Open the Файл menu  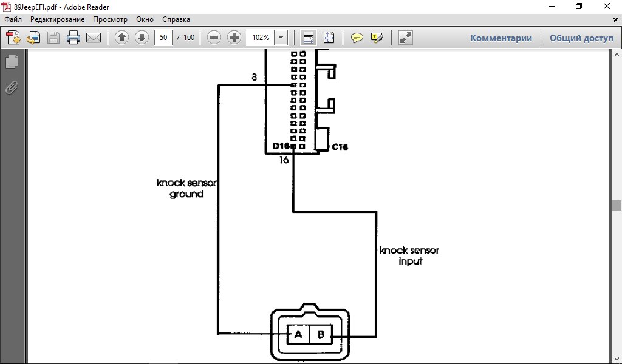click(x=13, y=19)
